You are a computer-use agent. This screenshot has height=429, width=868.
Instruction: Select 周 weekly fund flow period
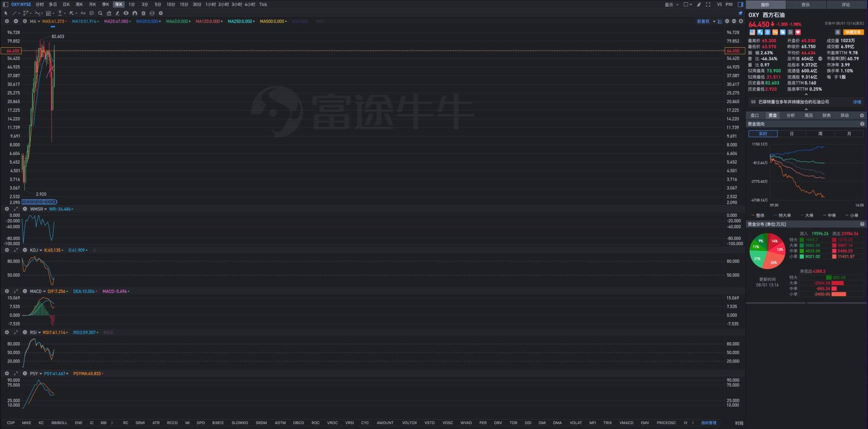point(820,133)
